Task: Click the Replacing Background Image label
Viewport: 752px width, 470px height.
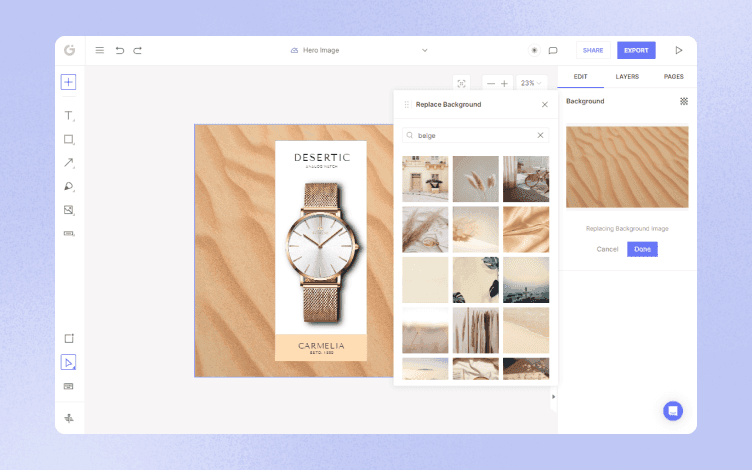Action: pos(627,229)
